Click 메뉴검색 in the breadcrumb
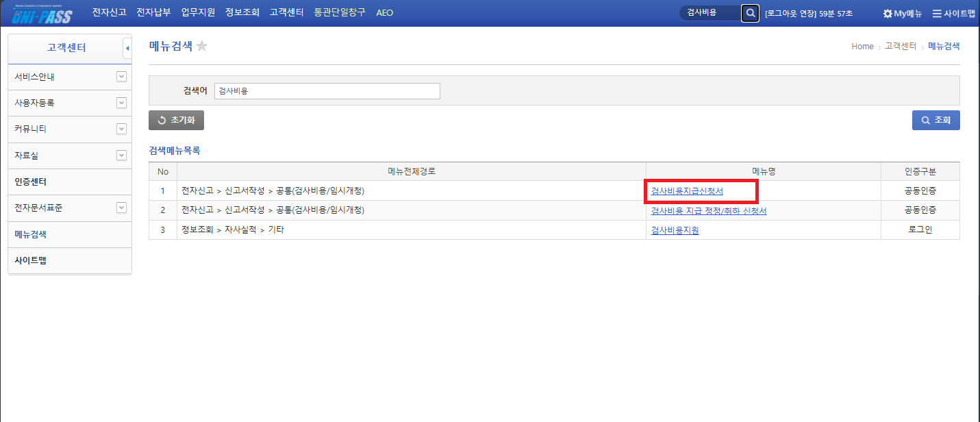Screen dimensions: 980x422 [x=944, y=47]
